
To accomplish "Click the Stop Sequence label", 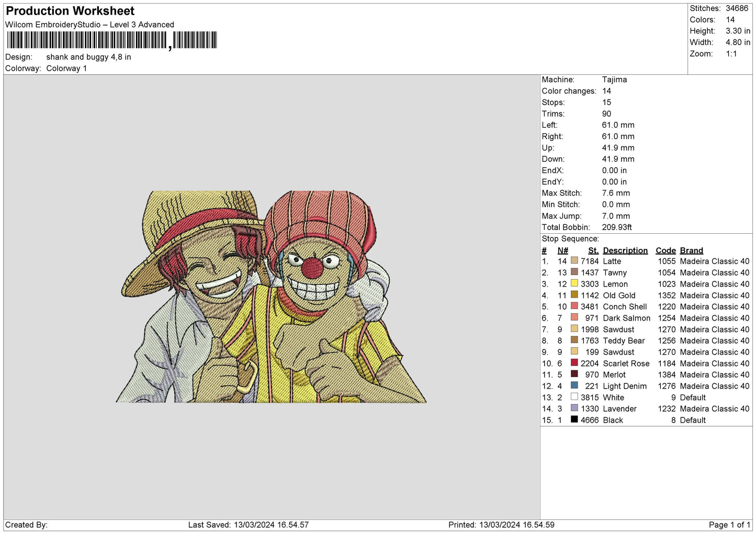I will pyautogui.click(x=570, y=238).
